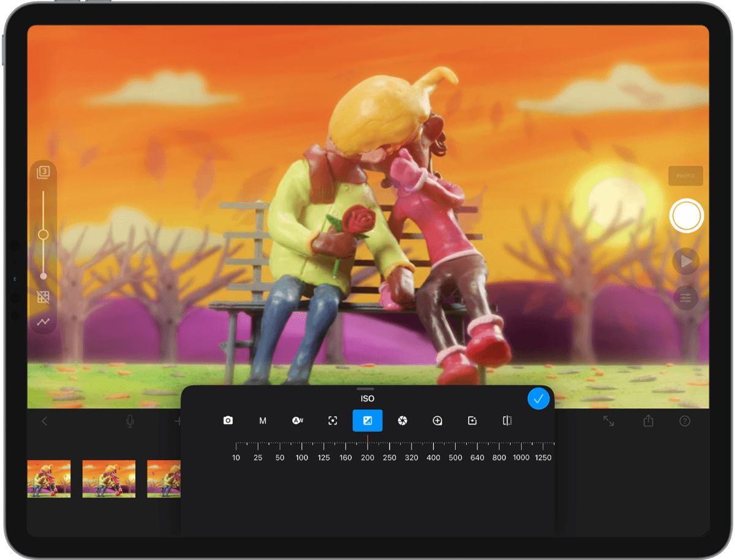The width and height of the screenshot is (735, 560).
Task: Open the aperture shutter control icon
Action: [402, 421]
